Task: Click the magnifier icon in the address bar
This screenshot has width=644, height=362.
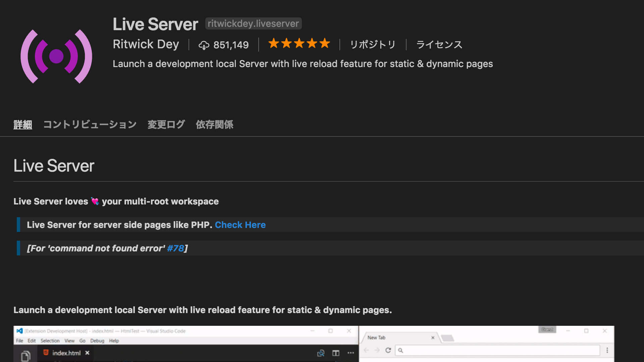Action: click(x=401, y=350)
